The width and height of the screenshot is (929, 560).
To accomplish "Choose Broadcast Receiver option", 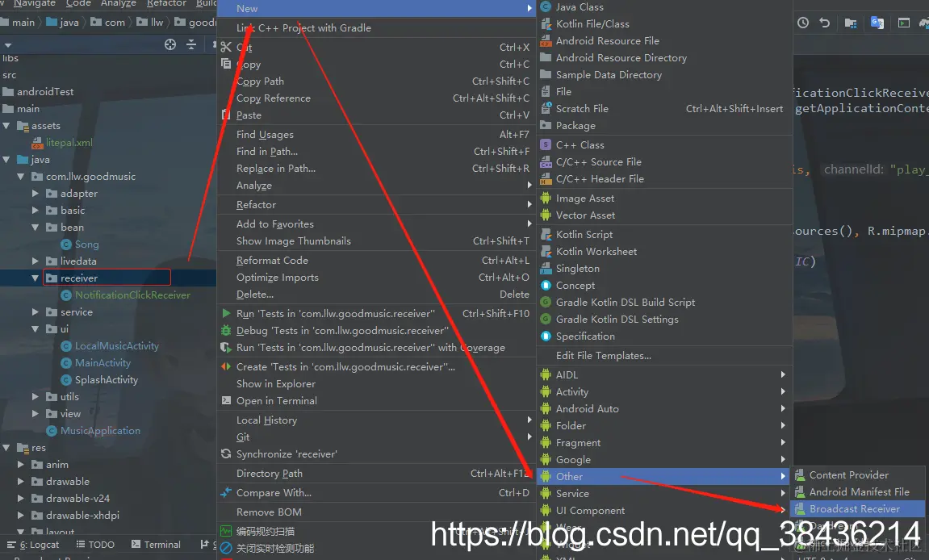I will [x=859, y=509].
